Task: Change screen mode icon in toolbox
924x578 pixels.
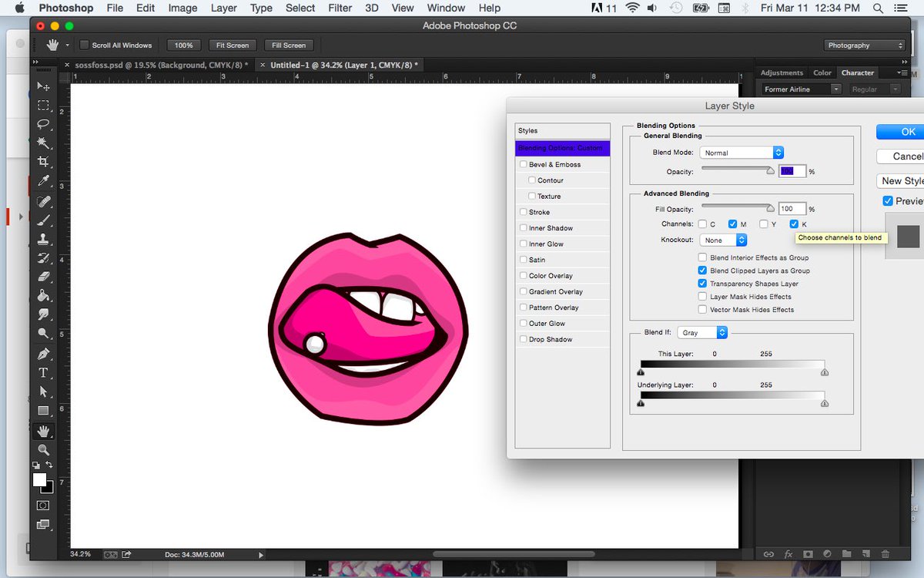Action: click(43, 525)
